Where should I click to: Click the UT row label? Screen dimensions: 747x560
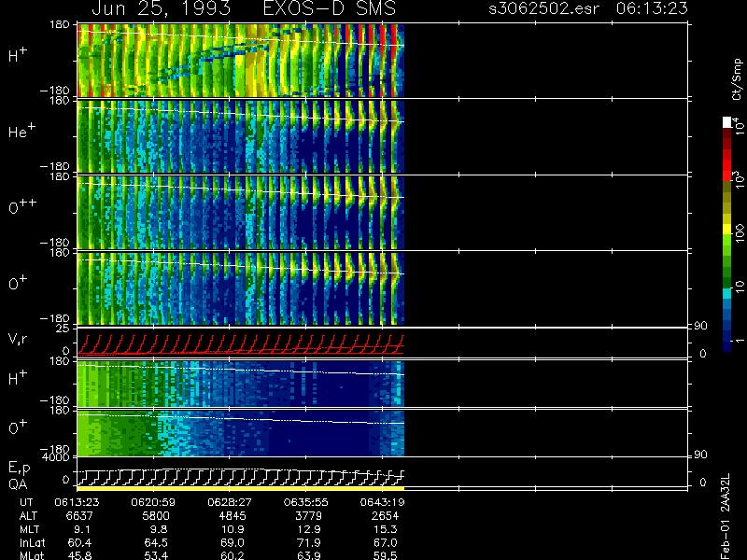click(26, 502)
